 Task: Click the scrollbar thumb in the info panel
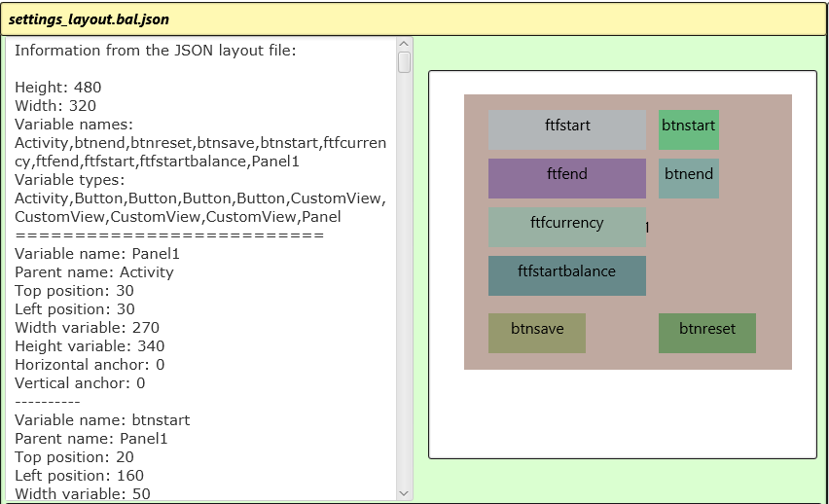405,62
